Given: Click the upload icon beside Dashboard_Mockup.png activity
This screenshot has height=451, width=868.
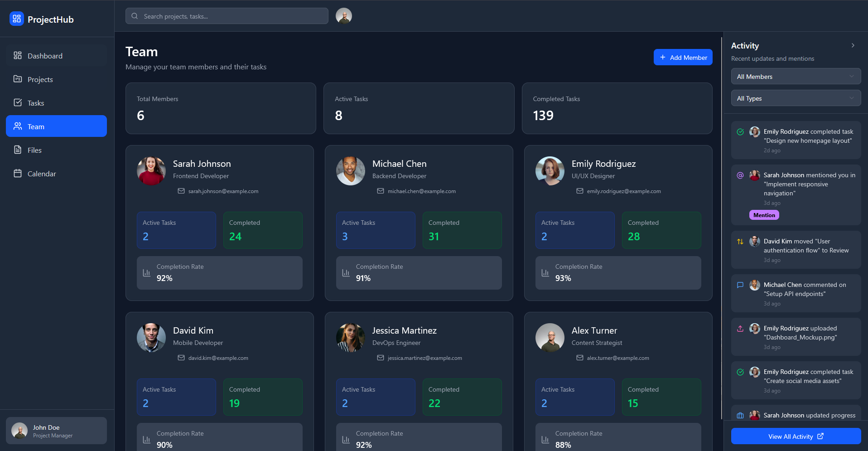Looking at the screenshot, I should click(x=740, y=329).
